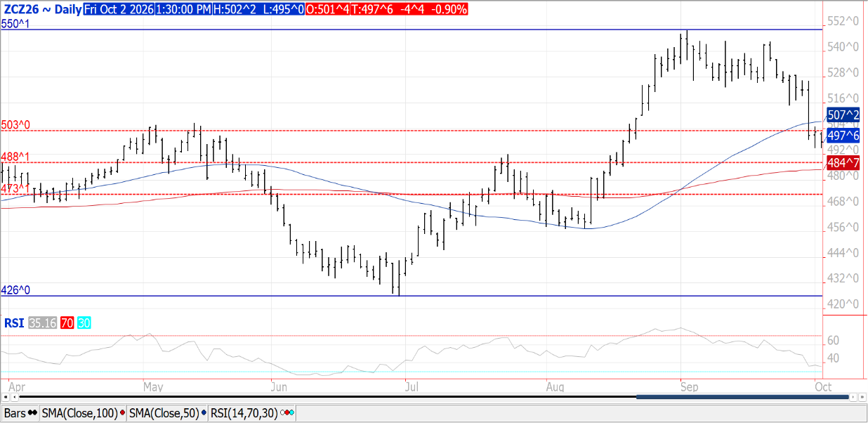
Task: Select the 503^0 resistance line label
Action: 15,125
